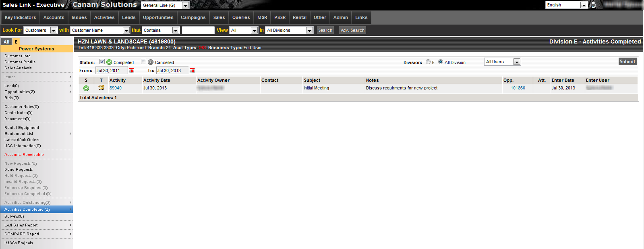Viewport: 644px width, 249px height.
Task: Uncheck the Completed status checkbox
Action: (x=102, y=62)
